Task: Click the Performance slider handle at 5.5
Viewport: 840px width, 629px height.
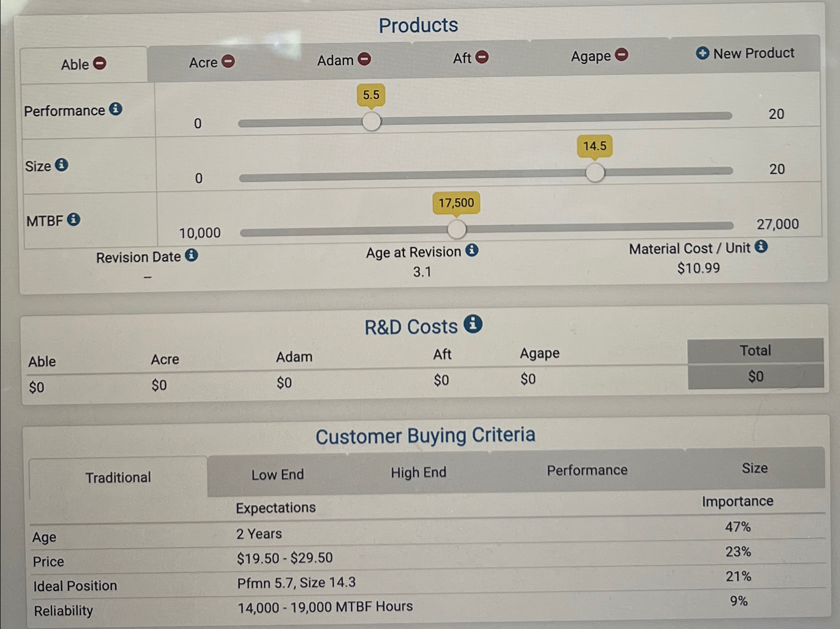Action: coord(371,121)
